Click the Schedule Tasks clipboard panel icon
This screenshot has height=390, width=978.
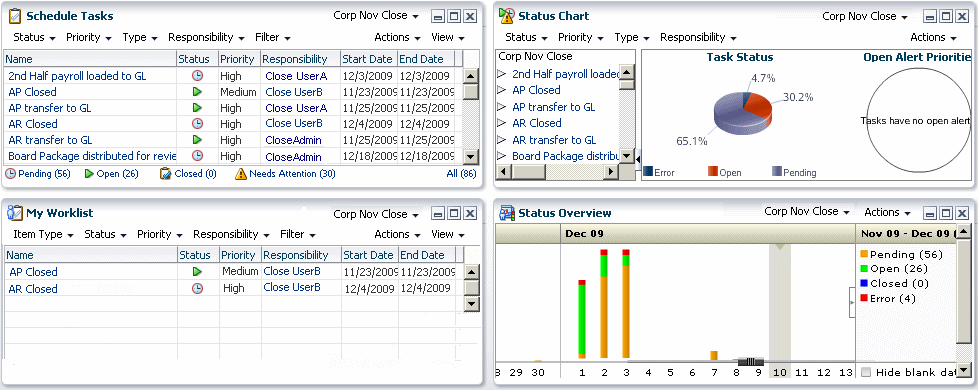pyautogui.click(x=15, y=16)
